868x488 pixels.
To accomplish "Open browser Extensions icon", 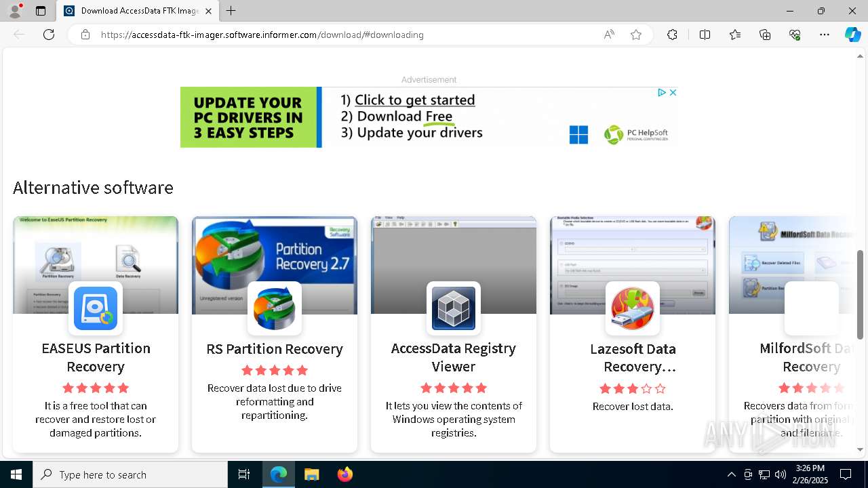I will click(672, 35).
